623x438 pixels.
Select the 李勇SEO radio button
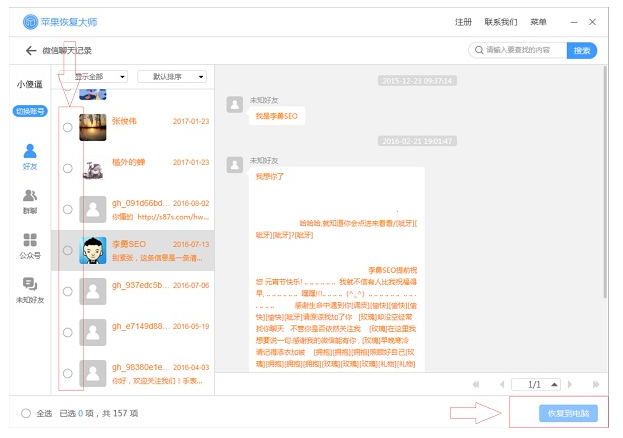point(68,250)
